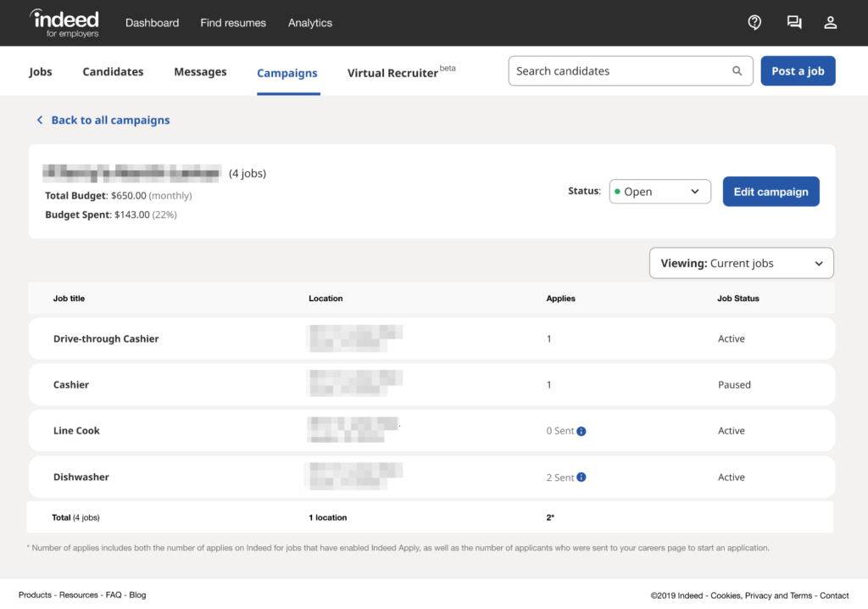868x609 pixels.
Task: Open the Viewing Current jobs dropdown
Action: (x=741, y=263)
